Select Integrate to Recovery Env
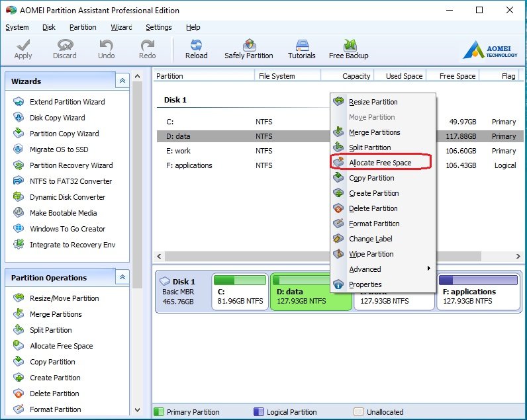 tap(72, 245)
